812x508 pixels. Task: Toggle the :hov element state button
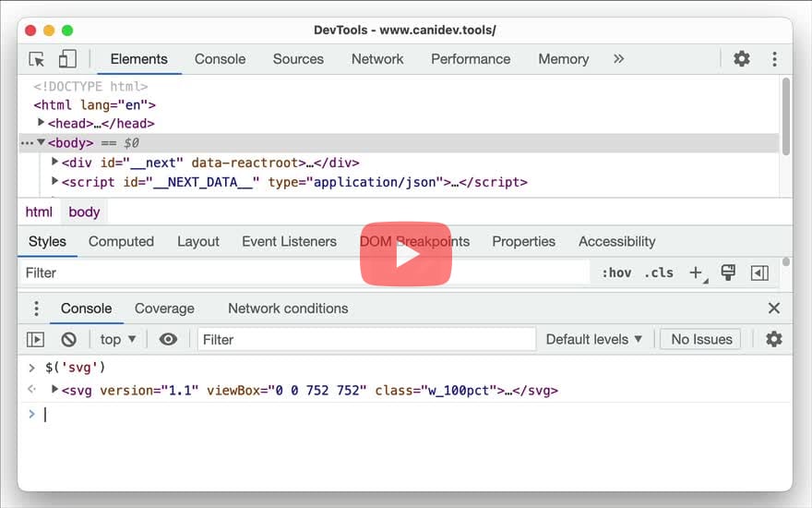(x=616, y=272)
